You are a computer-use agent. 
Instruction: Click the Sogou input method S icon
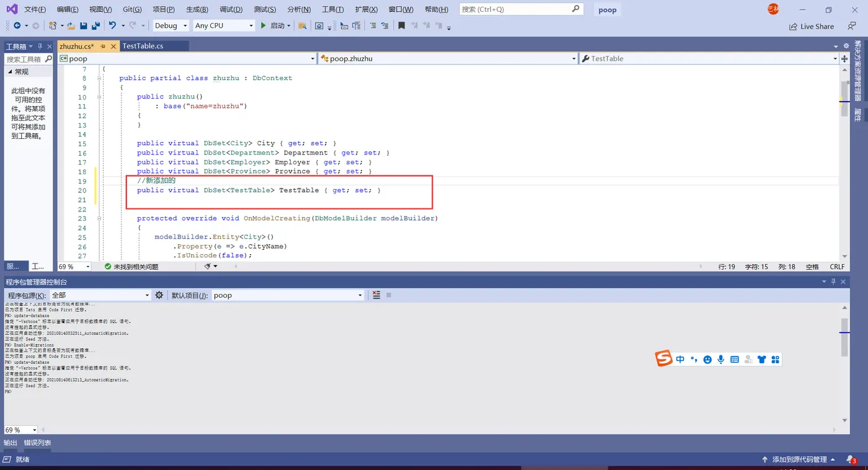(664, 358)
